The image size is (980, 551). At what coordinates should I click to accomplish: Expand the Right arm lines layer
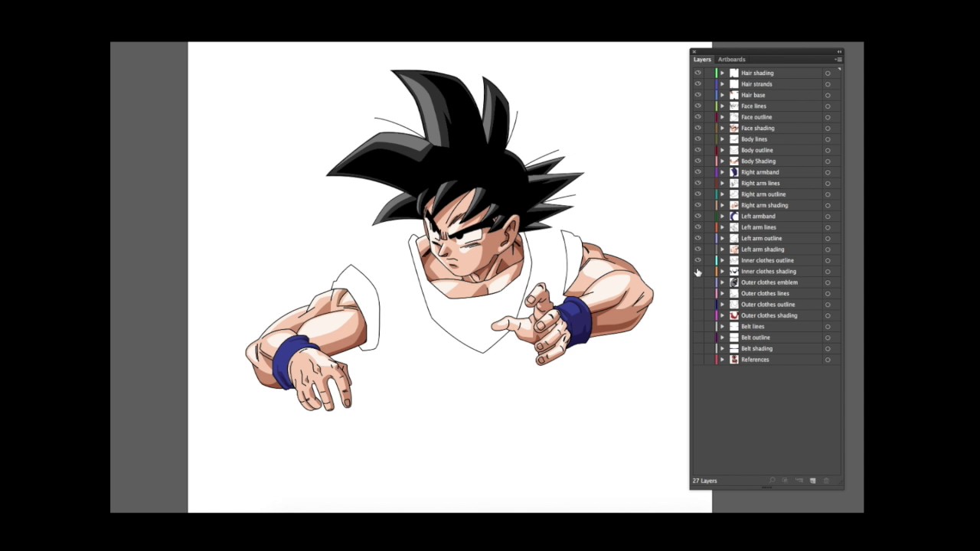click(x=722, y=184)
